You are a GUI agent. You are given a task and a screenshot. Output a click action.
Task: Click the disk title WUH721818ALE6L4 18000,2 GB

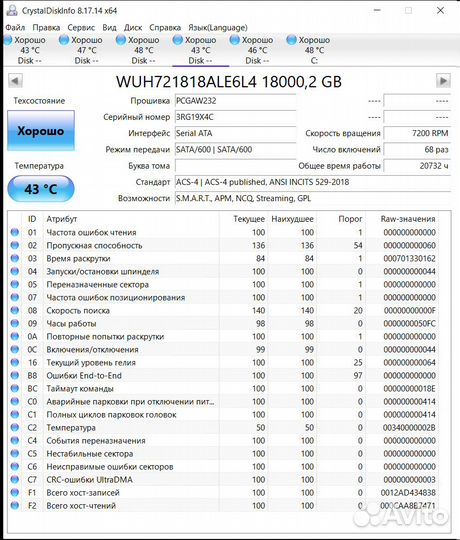pyautogui.click(x=229, y=82)
